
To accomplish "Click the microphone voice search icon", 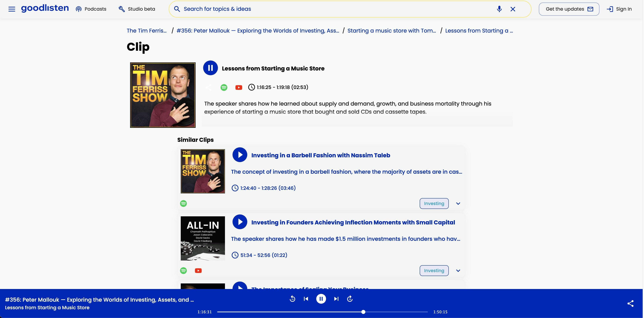I will click(499, 9).
